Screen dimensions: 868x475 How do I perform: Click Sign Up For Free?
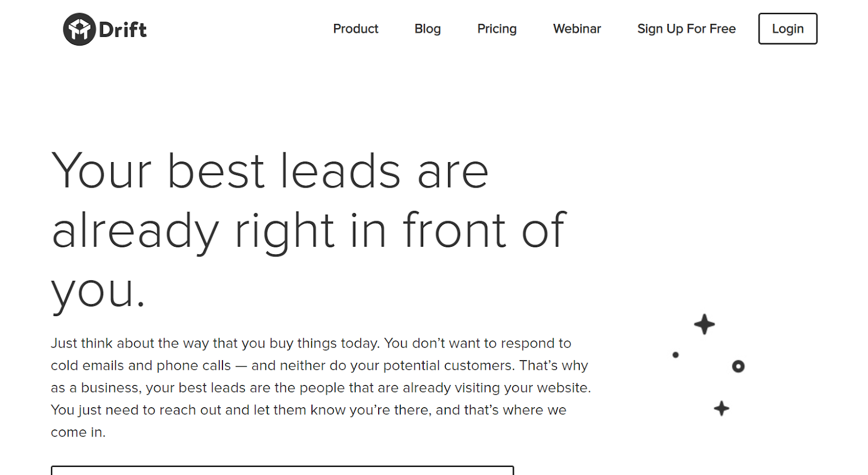[x=686, y=29]
